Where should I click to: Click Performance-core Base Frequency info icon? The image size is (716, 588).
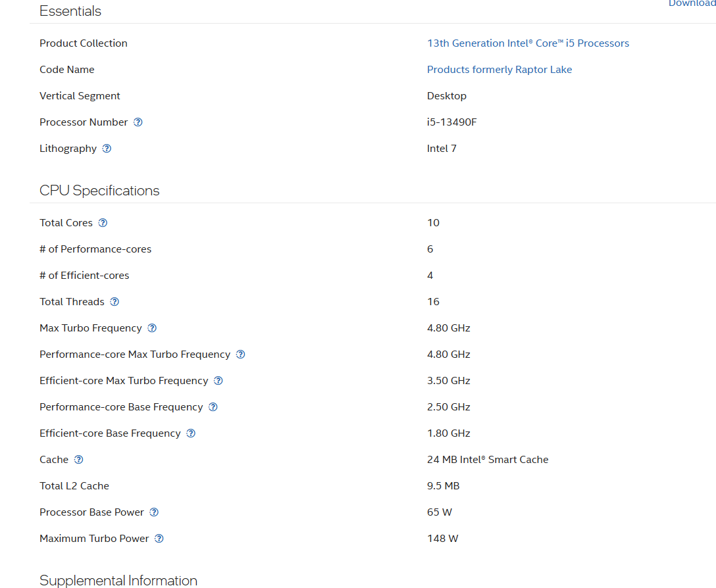point(213,407)
